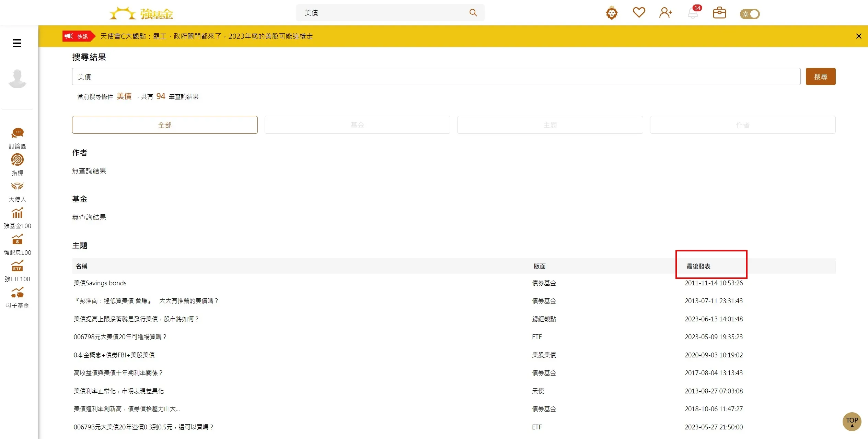Click date 2011-11-14 10:53:26

[x=714, y=283]
